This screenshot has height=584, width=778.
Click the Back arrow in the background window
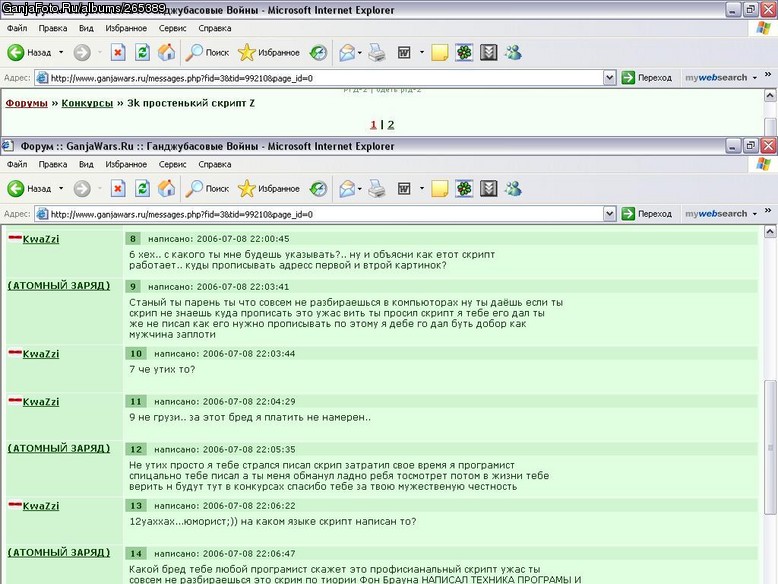coord(15,52)
